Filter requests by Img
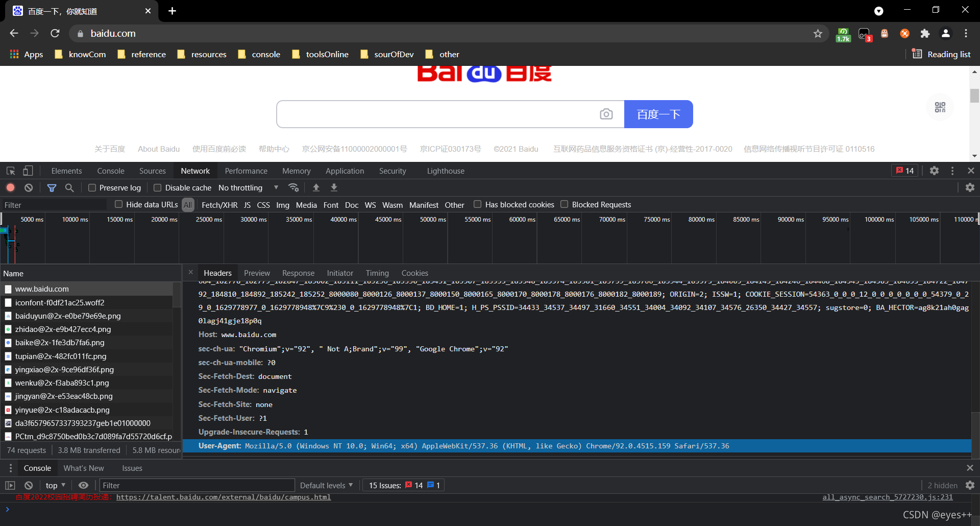 [283, 205]
